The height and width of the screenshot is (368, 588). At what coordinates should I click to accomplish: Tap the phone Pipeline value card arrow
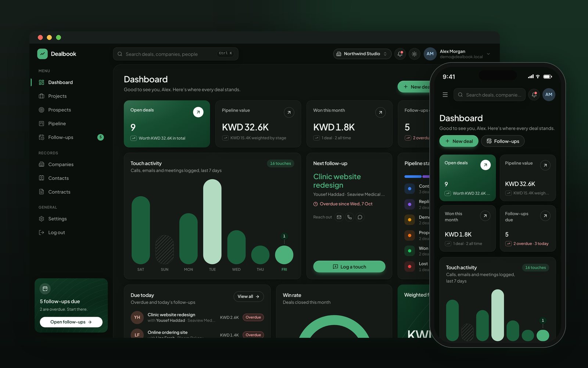pyautogui.click(x=545, y=165)
